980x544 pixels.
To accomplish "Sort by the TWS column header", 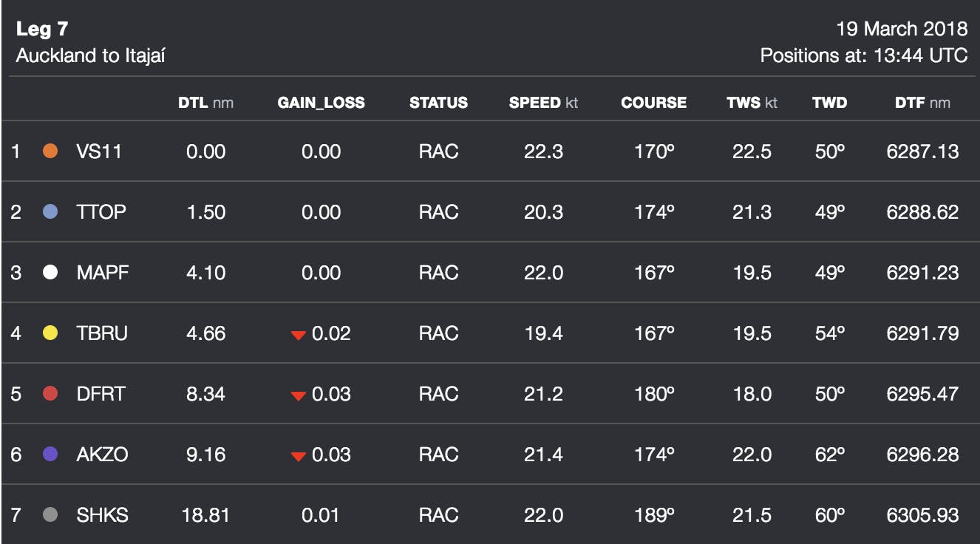I will tap(752, 103).
